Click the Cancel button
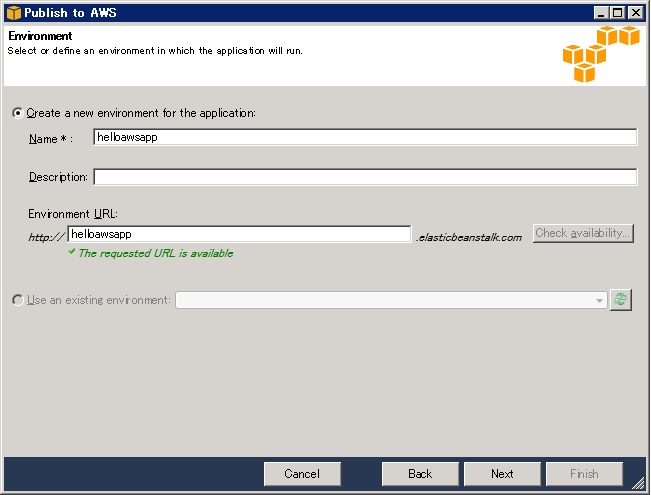The height and width of the screenshot is (495, 651). (x=302, y=474)
